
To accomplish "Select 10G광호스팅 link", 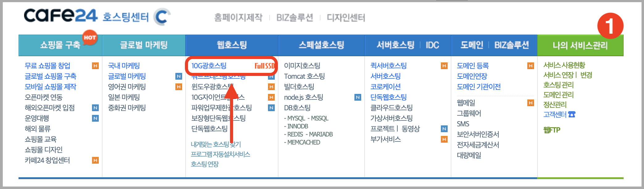I will click(x=209, y=66).
